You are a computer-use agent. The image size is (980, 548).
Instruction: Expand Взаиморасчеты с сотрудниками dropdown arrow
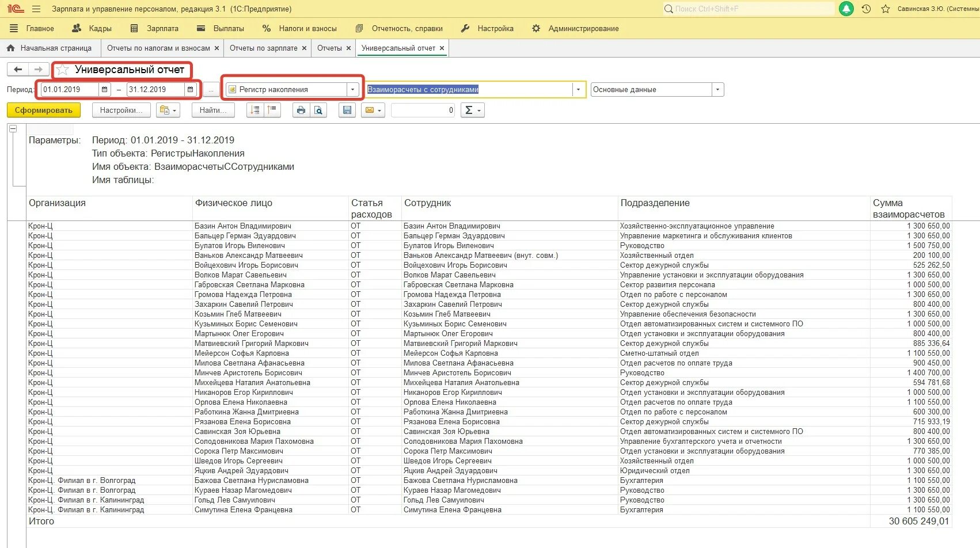(579, 89)
